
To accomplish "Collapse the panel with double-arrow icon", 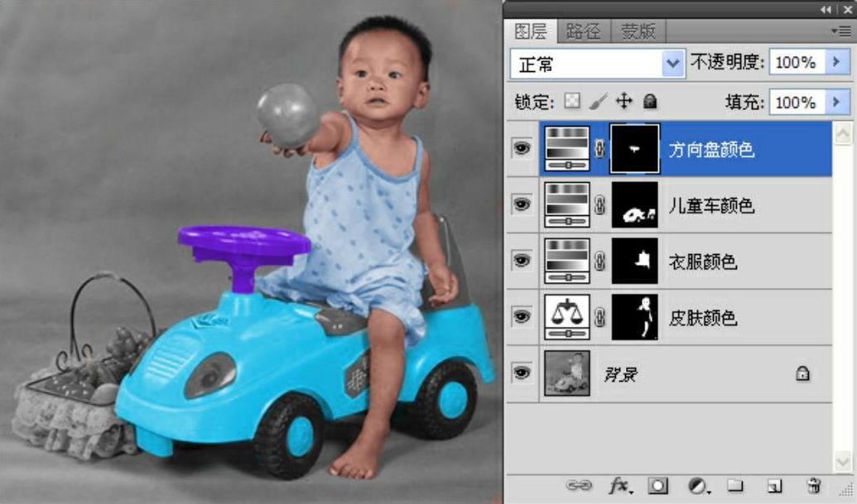I will 826,9.
